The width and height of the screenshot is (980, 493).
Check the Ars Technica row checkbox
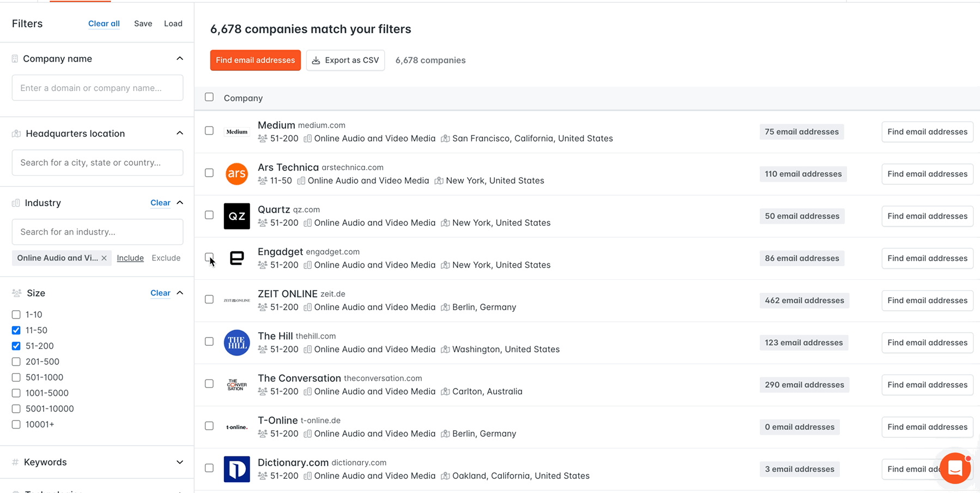pos(209,173)
